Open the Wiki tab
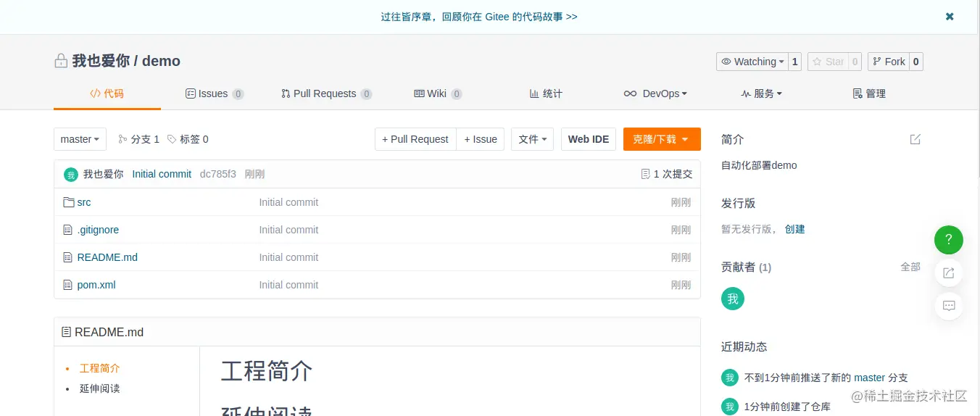 pyautogui.click(x=438, y=93)
